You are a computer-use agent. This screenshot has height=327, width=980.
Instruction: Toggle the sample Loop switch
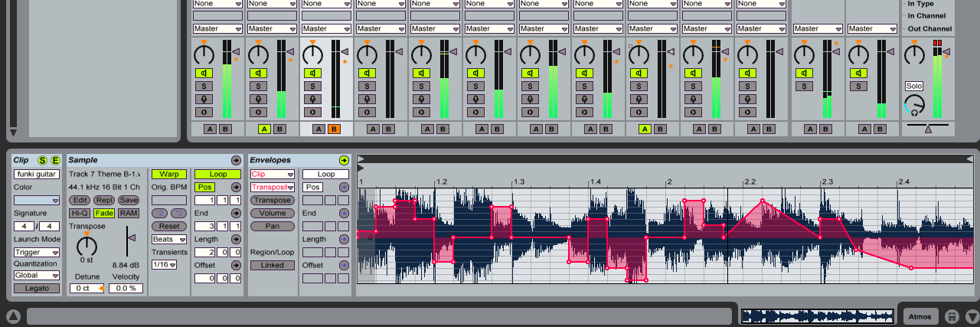pyautogui.click(x=217, y=174)
